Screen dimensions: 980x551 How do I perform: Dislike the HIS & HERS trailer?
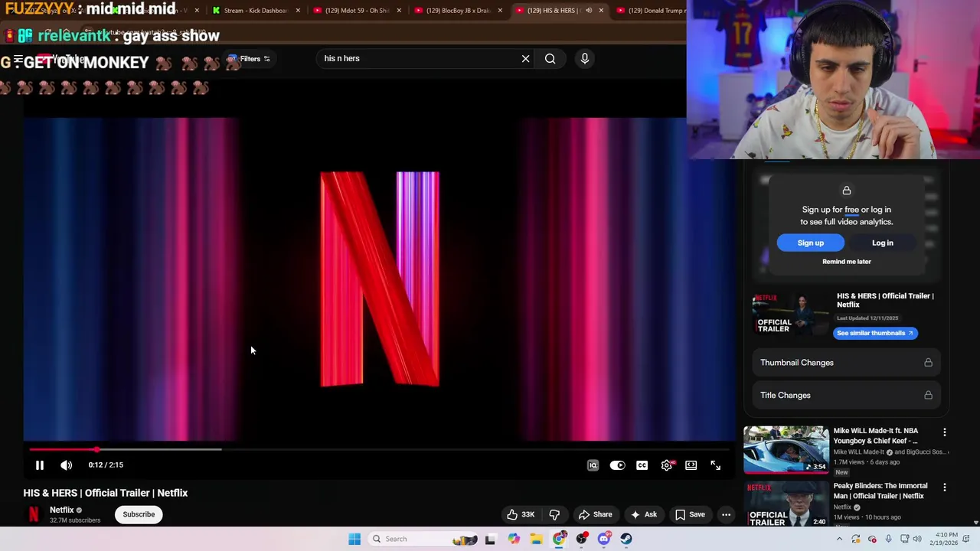click(554, 514)
